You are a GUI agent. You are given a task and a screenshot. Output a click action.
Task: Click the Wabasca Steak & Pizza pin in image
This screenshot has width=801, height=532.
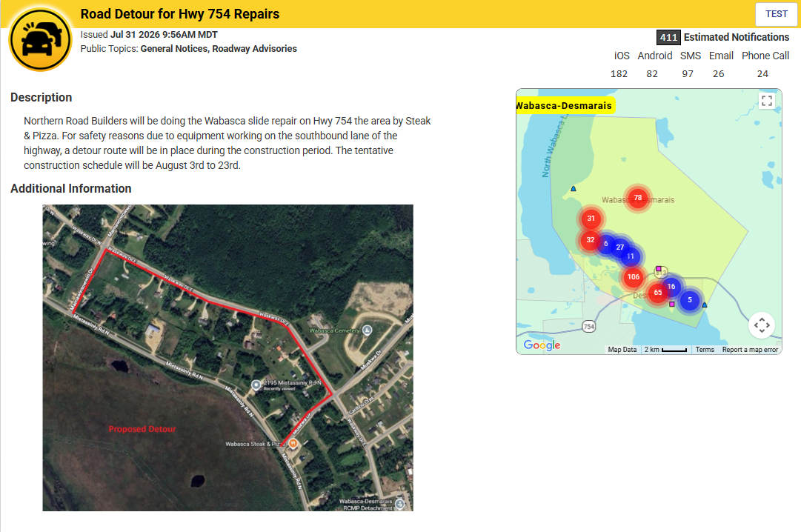(x=293, y=444)
